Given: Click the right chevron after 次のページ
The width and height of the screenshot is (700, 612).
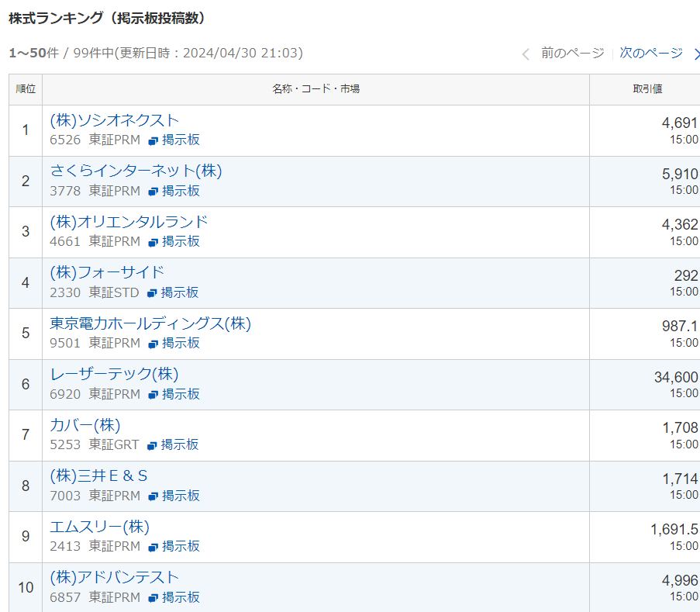Looking at the screenshot, I should [x=696, y=54].
